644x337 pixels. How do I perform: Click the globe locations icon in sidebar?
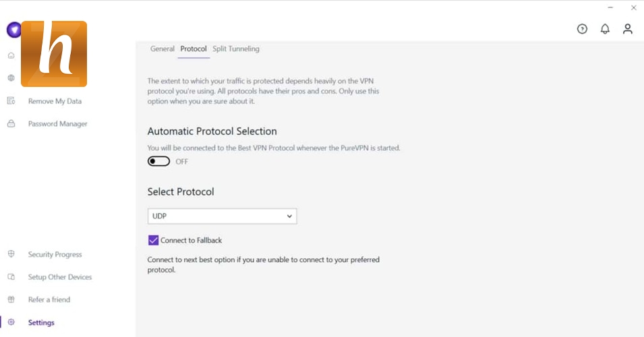11,78
